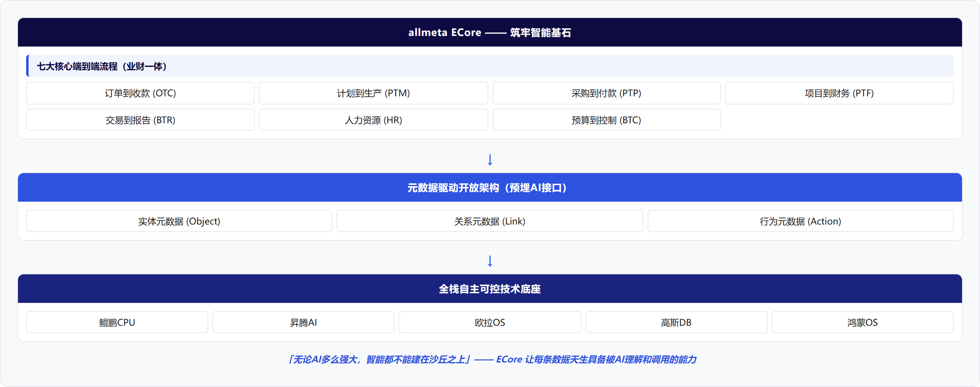Click the 全栈自主可控技术底座 header
Image resolution: width=980 pixels, height=387 pixels.
point(490,289)
